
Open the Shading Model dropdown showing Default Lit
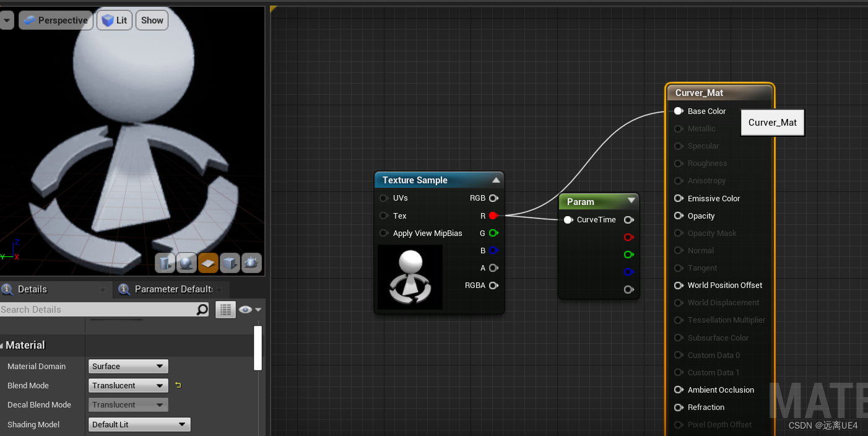point(139,424)
